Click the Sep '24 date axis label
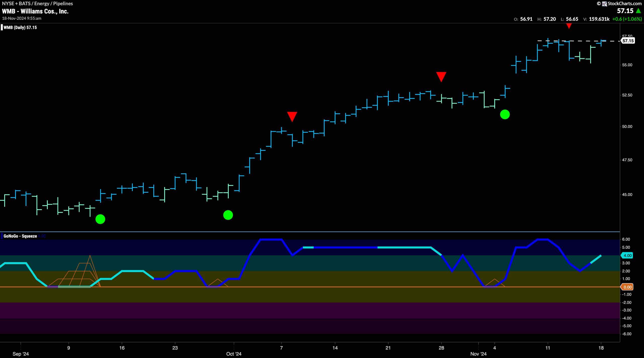This screenshot has height=358, width=644. [x=21, y=354]
